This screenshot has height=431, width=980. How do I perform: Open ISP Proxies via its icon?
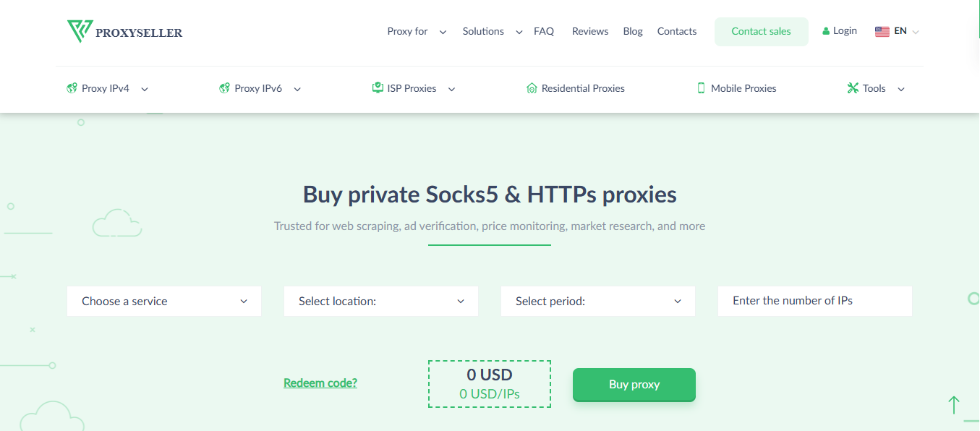pyautogui.click(x=377, y=88)
